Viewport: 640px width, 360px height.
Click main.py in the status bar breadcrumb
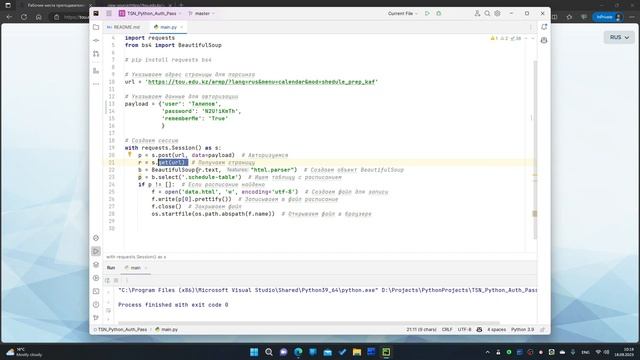click(167, 329)
